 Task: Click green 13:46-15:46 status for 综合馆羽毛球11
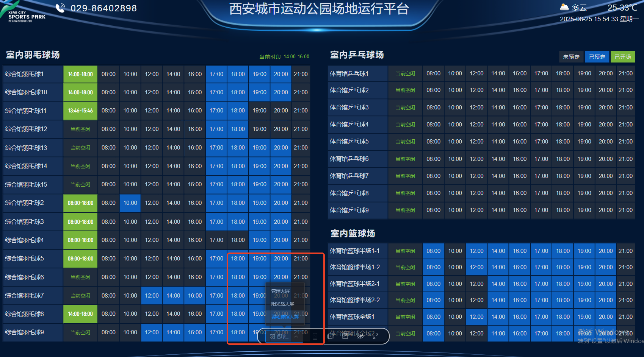(x=80, y=111)
